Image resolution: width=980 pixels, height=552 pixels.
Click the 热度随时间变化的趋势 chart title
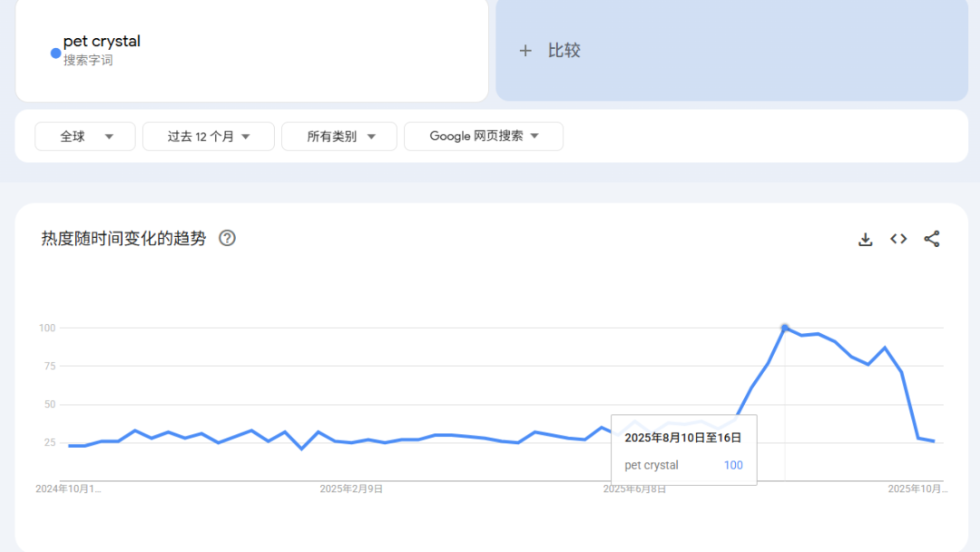coord(123,239)
